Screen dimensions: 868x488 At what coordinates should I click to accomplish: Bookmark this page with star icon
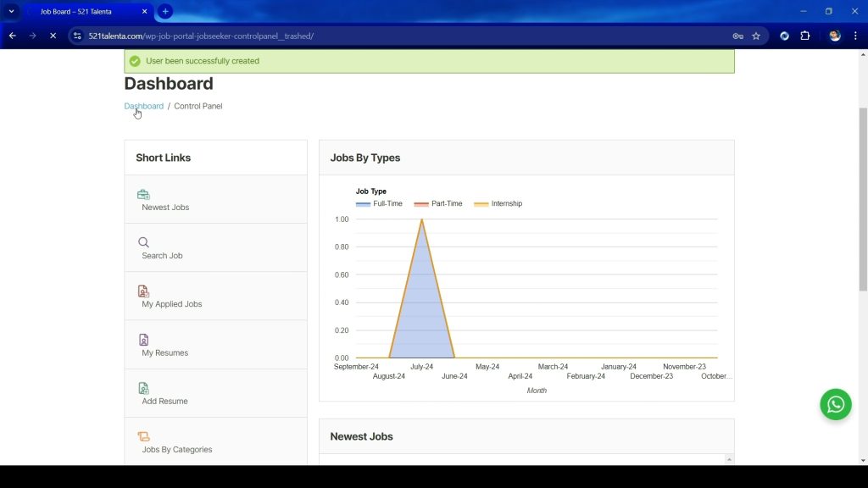click(756, 36)
